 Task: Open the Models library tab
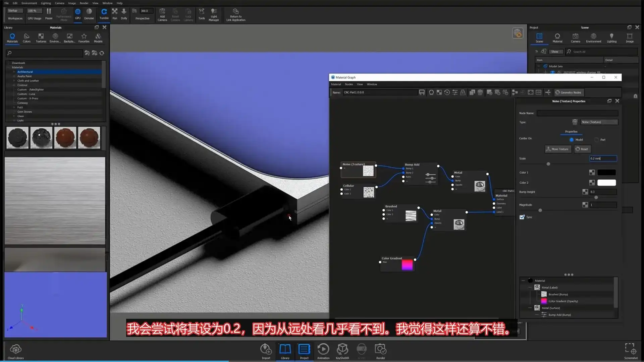[98, 37]
